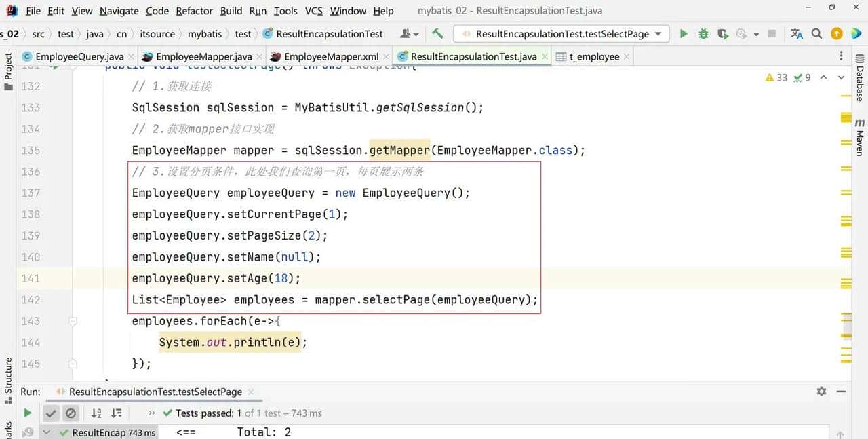Viewport: 868px width, 439px height.
Task: Collapse the ResultEncap test tree node
Action: pyautogui.click(x=47, y=432)
